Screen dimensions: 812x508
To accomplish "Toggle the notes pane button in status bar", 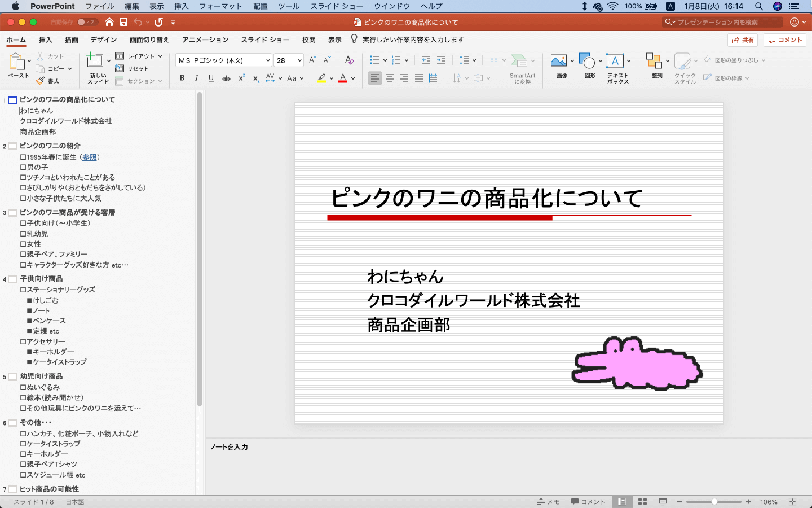I will click(548, 502).
